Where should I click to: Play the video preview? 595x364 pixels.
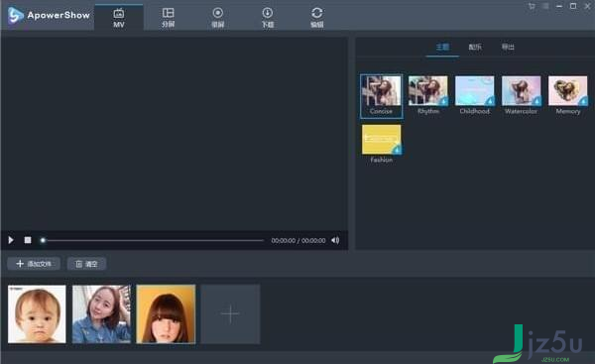pyautogui.click(x=11, y=240)
